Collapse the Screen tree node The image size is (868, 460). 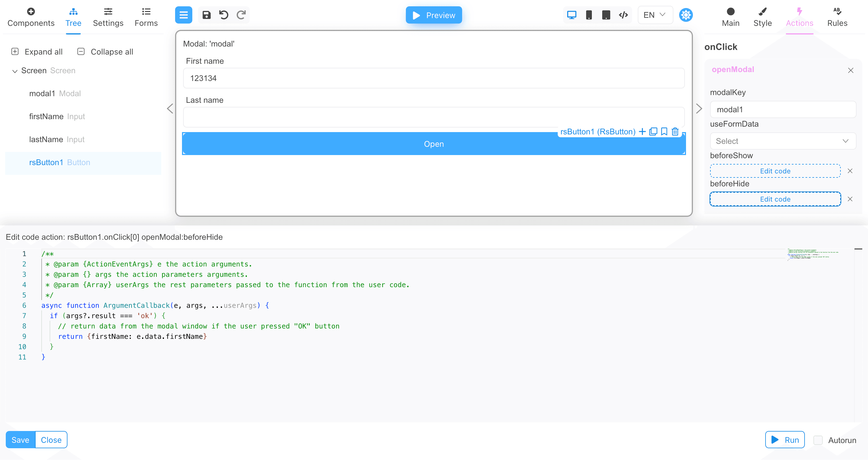[x=15, y=71]
